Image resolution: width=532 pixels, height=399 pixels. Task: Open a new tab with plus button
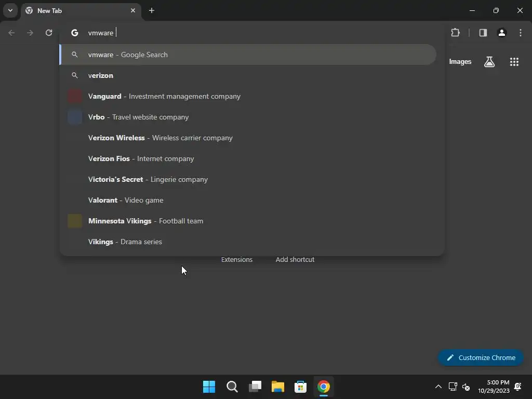tap(152, 10)
